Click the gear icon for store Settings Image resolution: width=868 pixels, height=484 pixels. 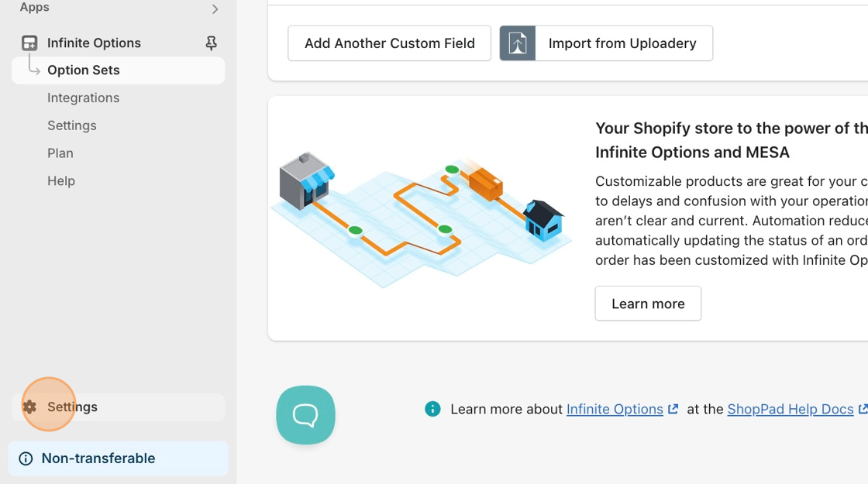(29, 407)
